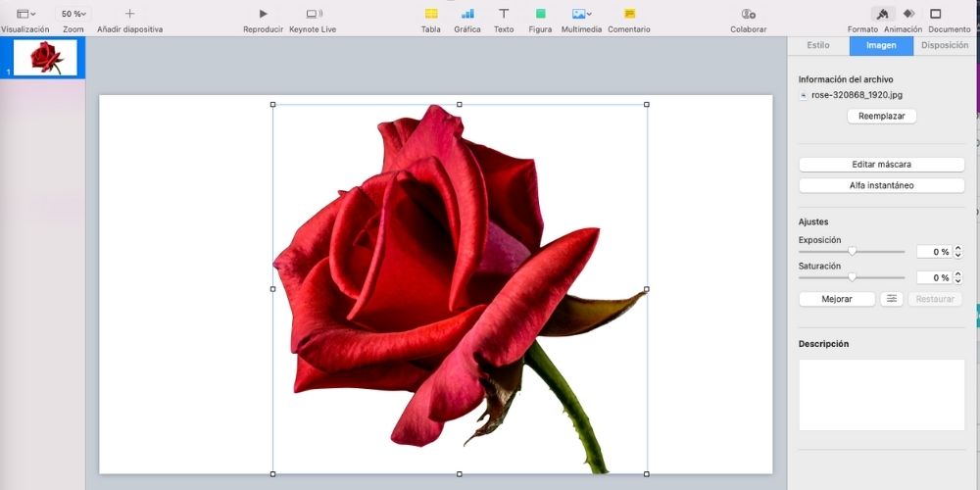The image size is (980, 490).
Task: Click the file name rose-320868_1920.jpg
Action: click(857, 96)
